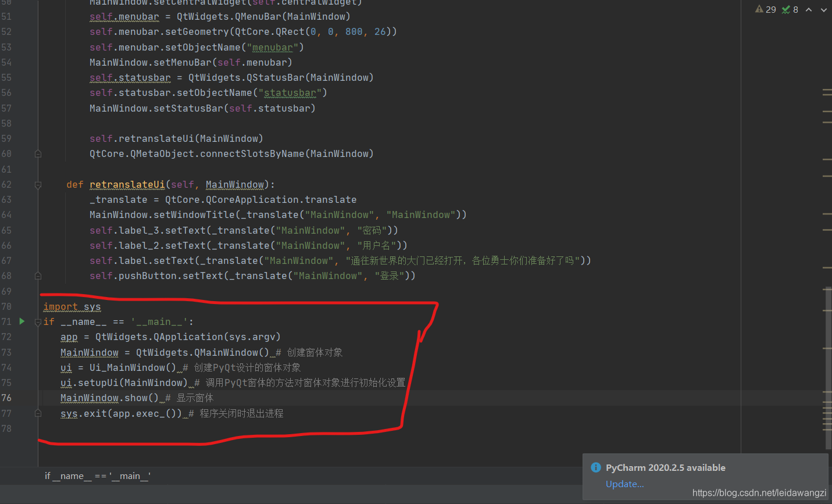Jump to previous problem with the up chevron
This screenshot has width=832, height=504.
tap(809, 10)
